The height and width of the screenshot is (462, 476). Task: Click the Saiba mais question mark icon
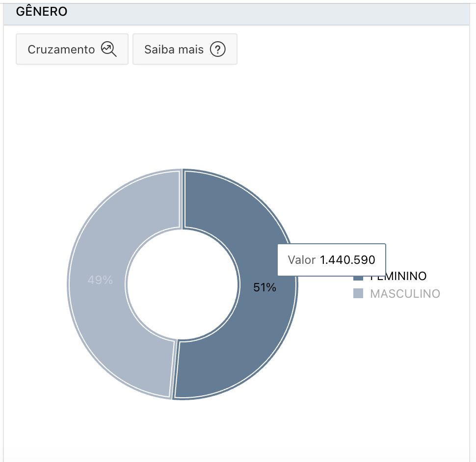tap(218, 49)
